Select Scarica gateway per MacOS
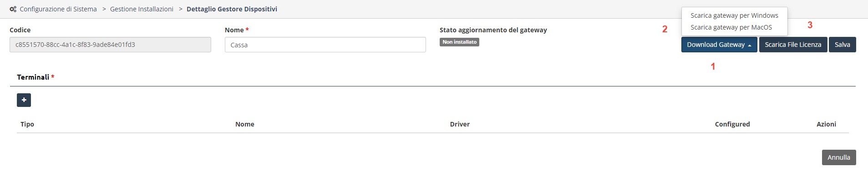This screenshot has width=868, height=172. coord(731,27)
